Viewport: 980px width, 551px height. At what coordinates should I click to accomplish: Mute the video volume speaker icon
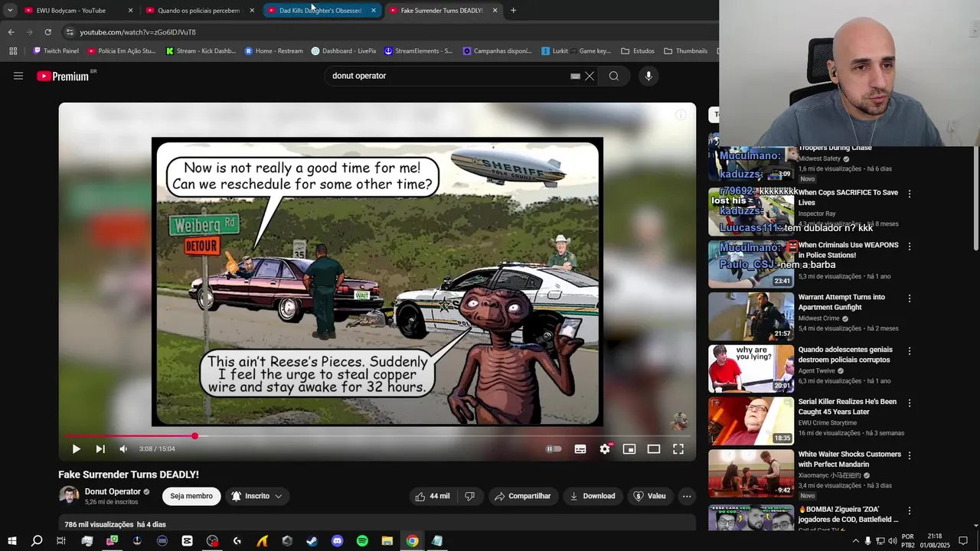(x=123, y=449)
